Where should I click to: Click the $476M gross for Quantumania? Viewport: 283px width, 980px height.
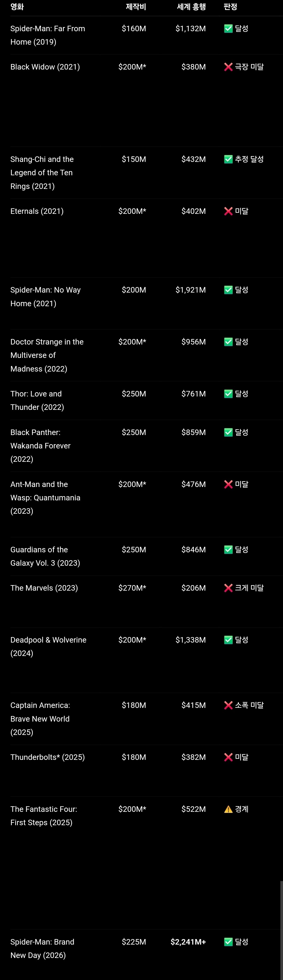coord(194,484)
